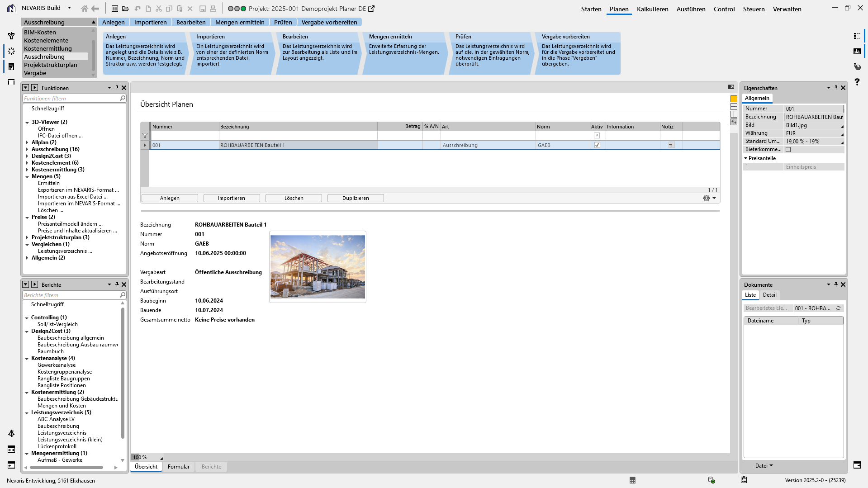Open Help via the question mark icon
The height and width of the screenshot is (488, 868).
coord(857,82)
